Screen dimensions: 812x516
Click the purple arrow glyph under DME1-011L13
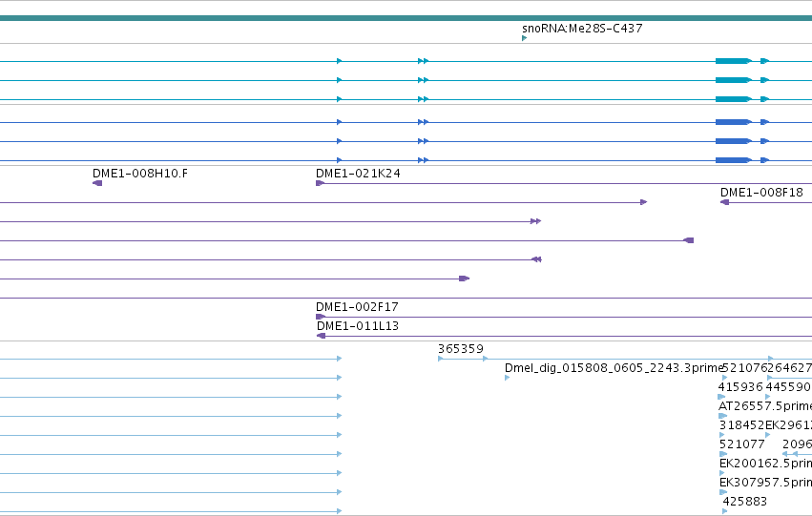point(321,336)
